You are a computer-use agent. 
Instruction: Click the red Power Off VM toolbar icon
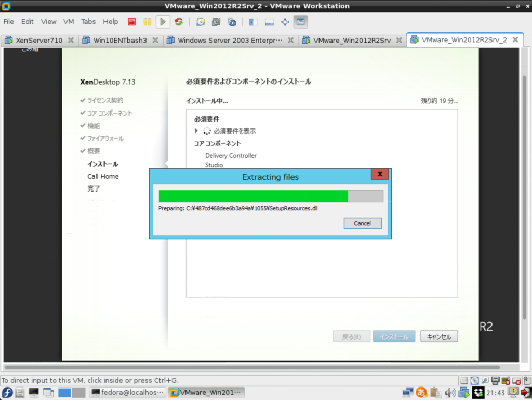pyautogui.click(x=131, y=22)
